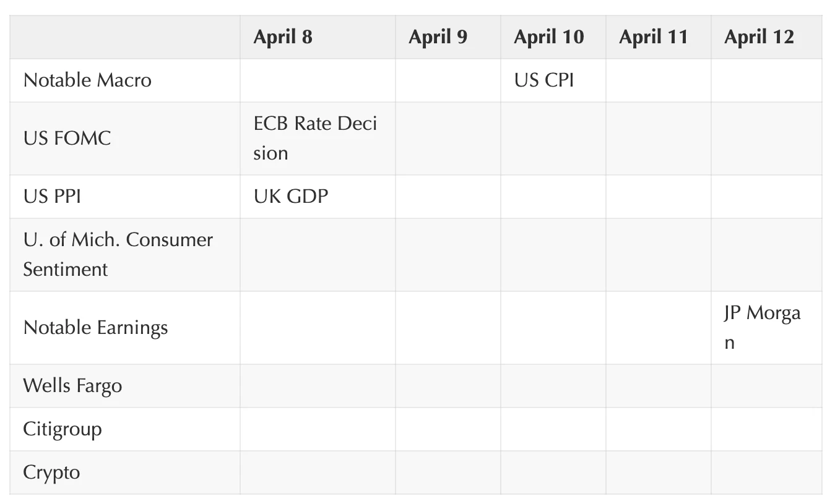Viewport: 835px width, 504px height.
Task: Click the US PPI row label
Action: [52, 197]
